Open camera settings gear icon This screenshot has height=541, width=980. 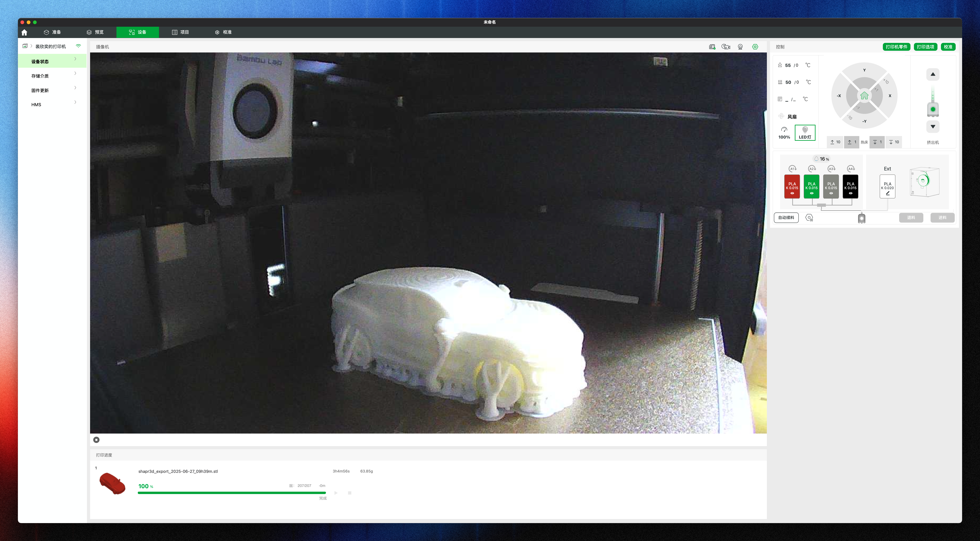coord(755,47)
